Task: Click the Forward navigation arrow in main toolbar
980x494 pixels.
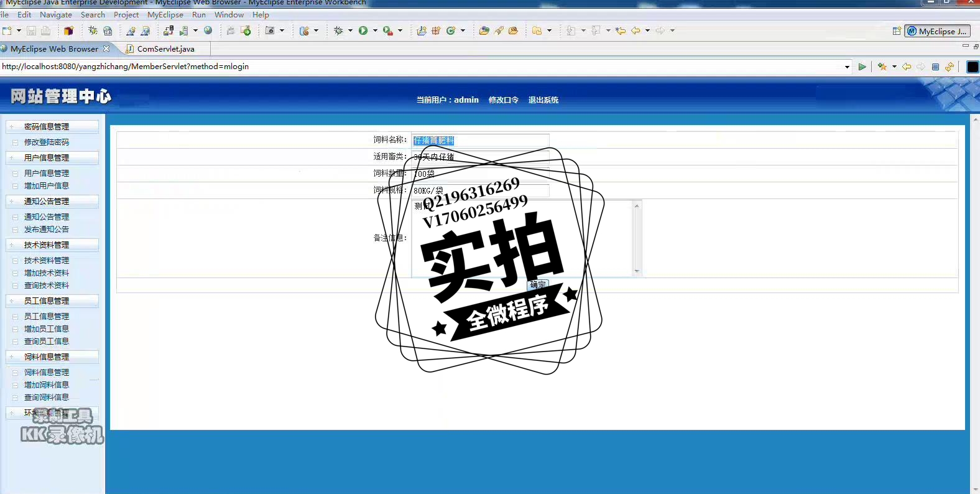Action: (660, 30)
